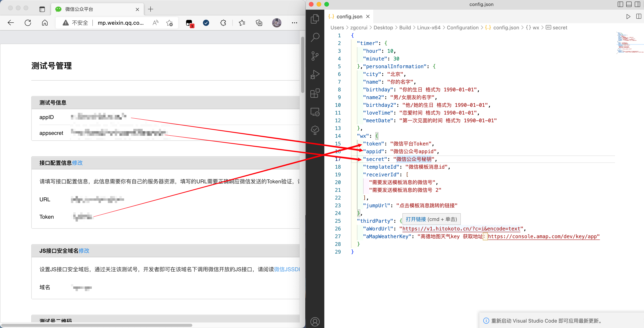Open the Extensions view icon

[315, 93]
